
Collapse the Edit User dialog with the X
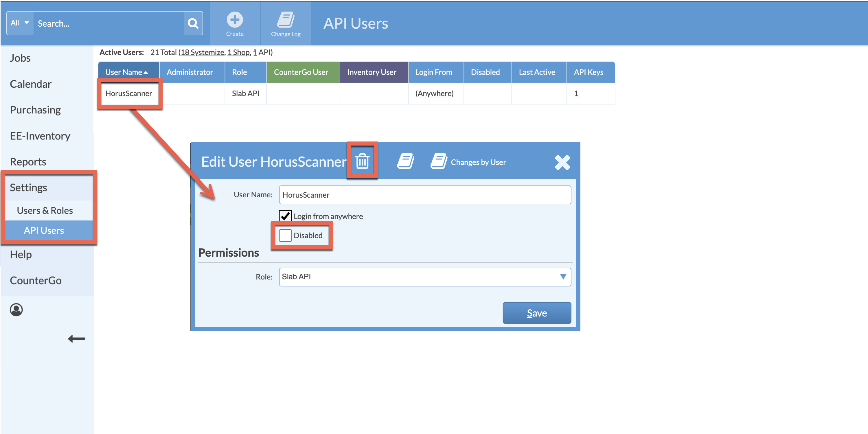click(x=562, y=162)
